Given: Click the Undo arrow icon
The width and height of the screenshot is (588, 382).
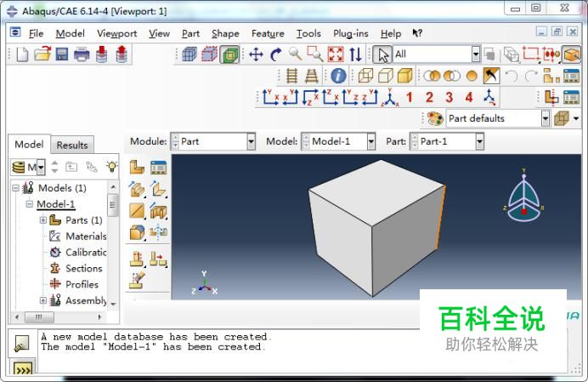Looking at the screenshot, I should click(x=512, y=76).
